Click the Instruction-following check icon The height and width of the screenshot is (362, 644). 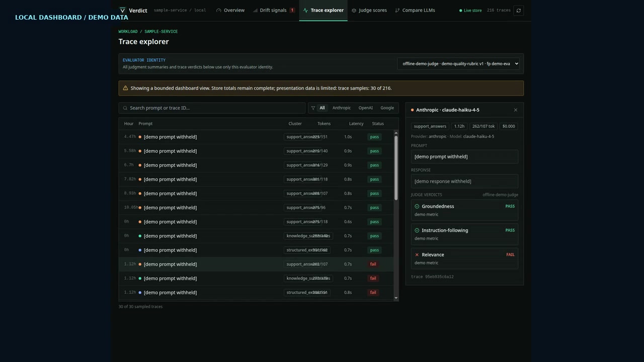point(417,231)
